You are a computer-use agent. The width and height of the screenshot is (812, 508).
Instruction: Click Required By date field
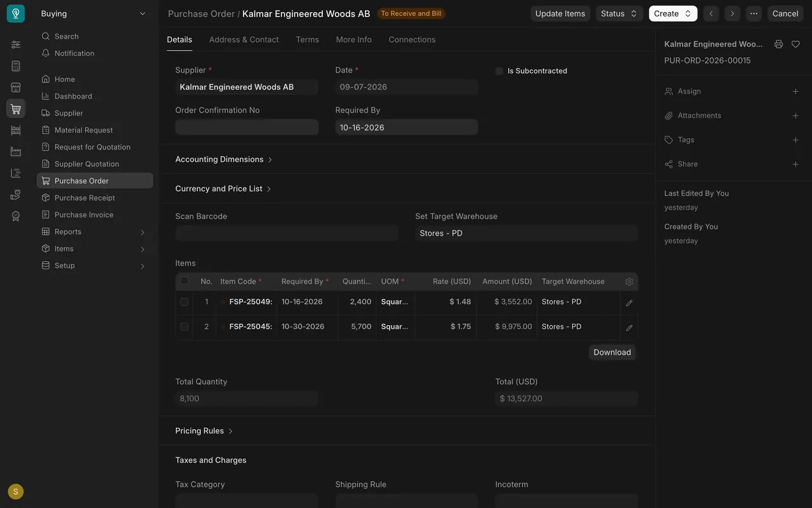pyautogui.click(x=407, y=127)
